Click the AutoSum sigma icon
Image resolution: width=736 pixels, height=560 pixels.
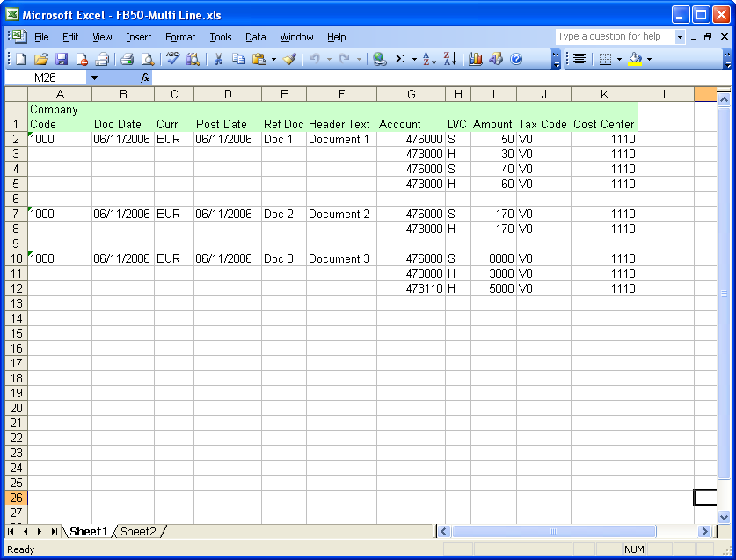tap(399, 59)
